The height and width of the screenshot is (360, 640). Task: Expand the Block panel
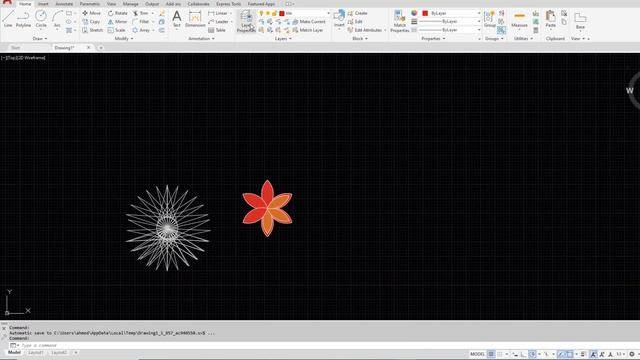point(360,38)
